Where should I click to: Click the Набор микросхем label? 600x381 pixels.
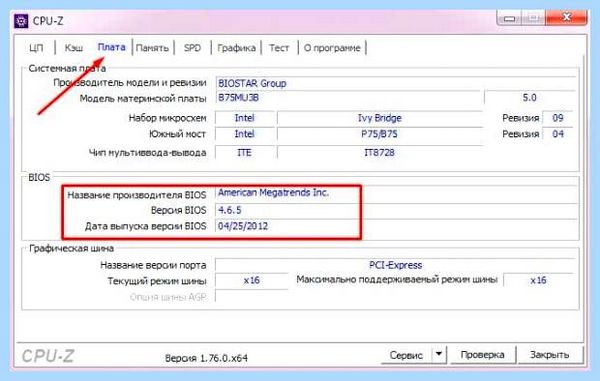pos(167,118)
